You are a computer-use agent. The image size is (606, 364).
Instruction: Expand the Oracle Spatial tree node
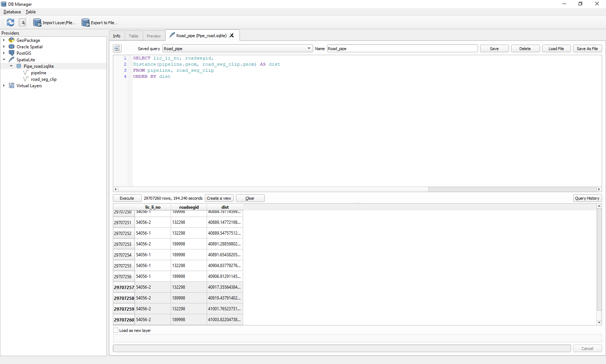[4, 46]
